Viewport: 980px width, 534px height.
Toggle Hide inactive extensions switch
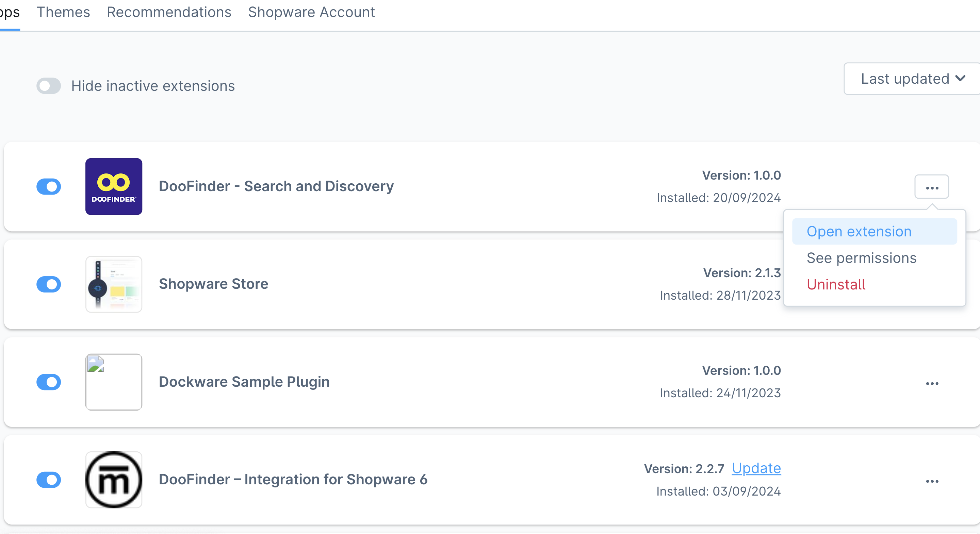[x=49, y=86]
